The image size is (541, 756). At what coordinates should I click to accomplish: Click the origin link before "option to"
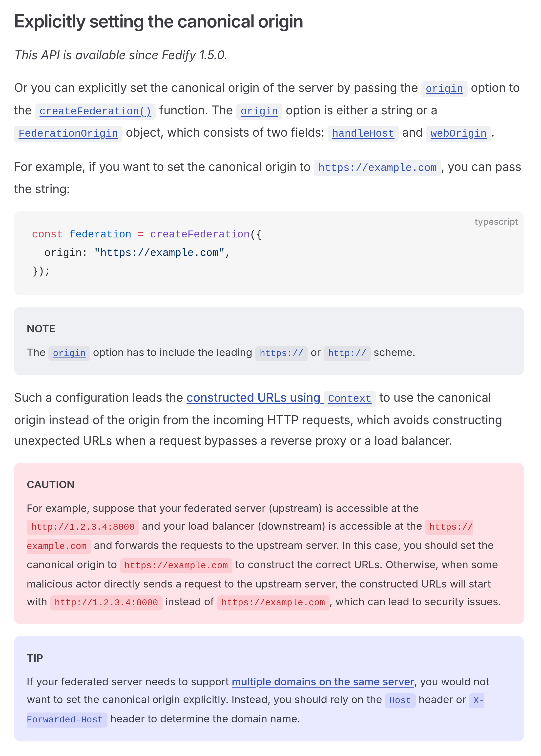[444, 89]
